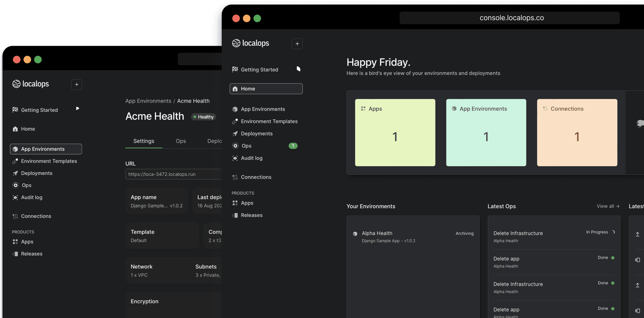
Task: Open the green Apps summary card
Action: (x=395, y=133)
